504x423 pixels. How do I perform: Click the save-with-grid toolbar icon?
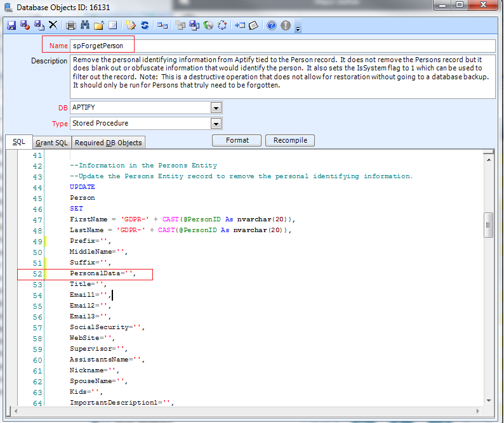coord(194,25)
